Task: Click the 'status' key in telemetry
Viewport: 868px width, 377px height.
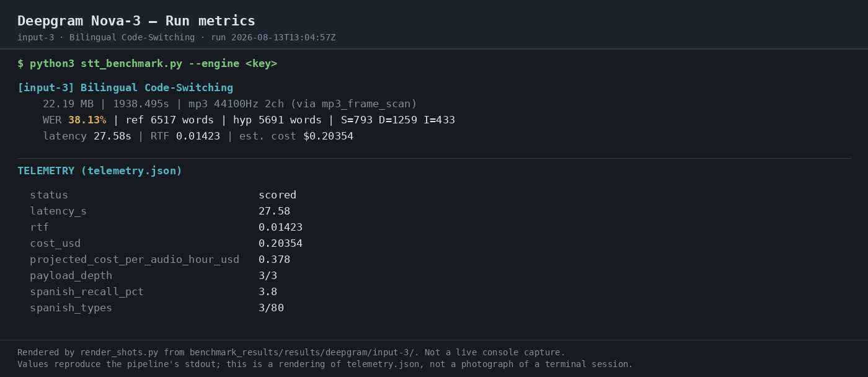Action: point(49,195)
